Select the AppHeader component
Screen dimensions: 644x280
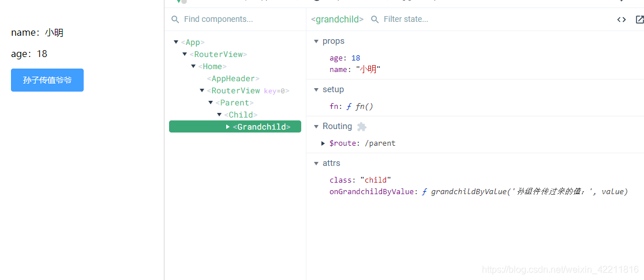click(233, 78)
